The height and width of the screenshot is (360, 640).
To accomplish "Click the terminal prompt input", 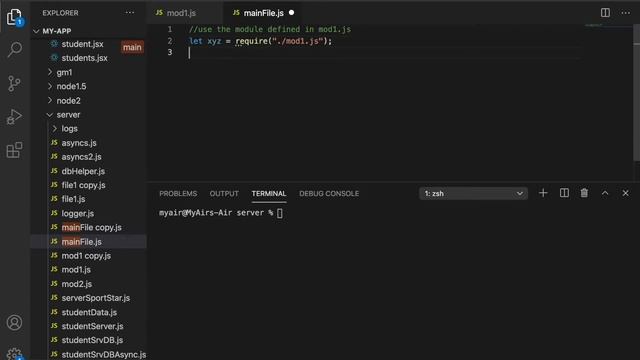I will coord(280,213).
